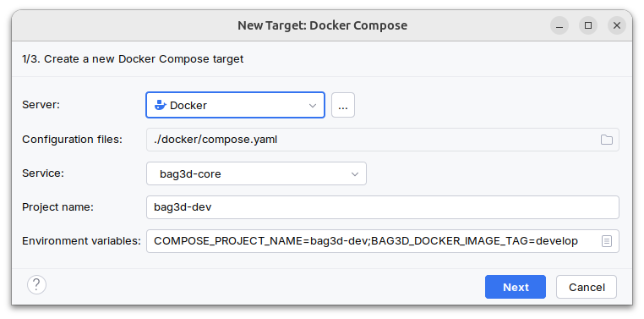Viewport: 644px width, 319px height.
Task: Continue with the Next button
Action: point(516,287)
